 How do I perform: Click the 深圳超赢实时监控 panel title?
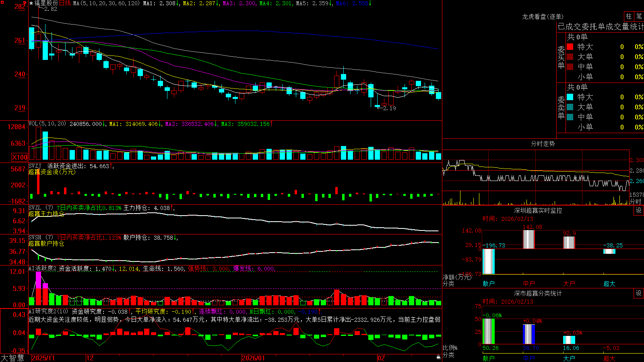(x=538, y=210)
